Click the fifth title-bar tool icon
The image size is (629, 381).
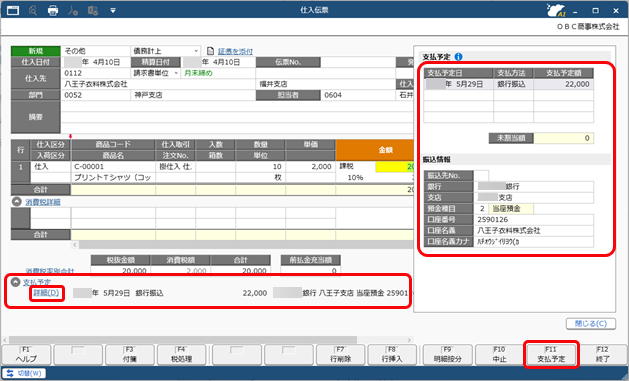pyautogui.click(x=93, y=10)
